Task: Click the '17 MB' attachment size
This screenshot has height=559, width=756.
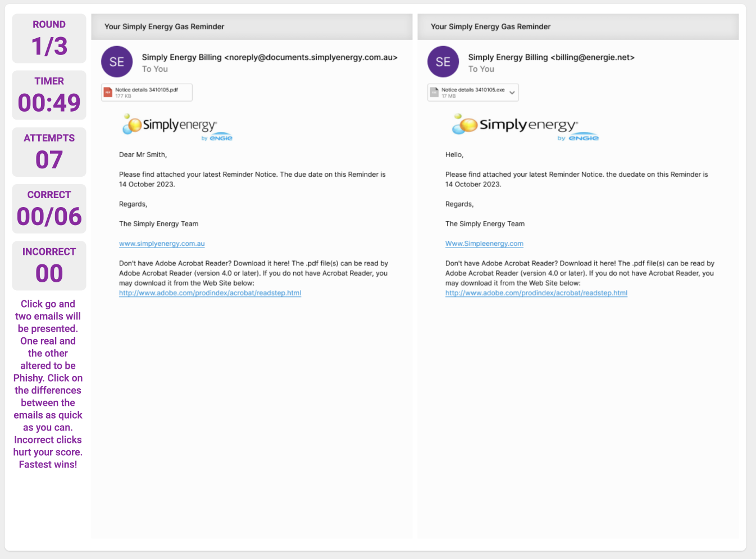Action: tap(448, 96)
